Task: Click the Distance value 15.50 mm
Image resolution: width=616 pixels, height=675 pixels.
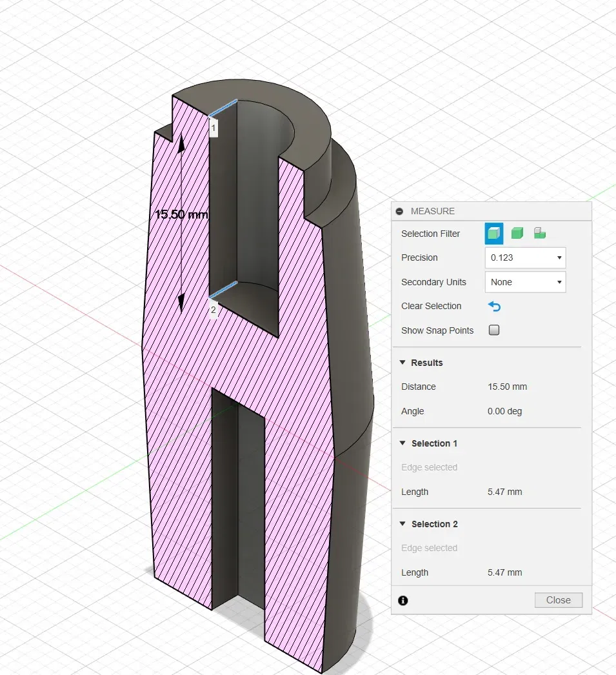Action: (507, 387)
